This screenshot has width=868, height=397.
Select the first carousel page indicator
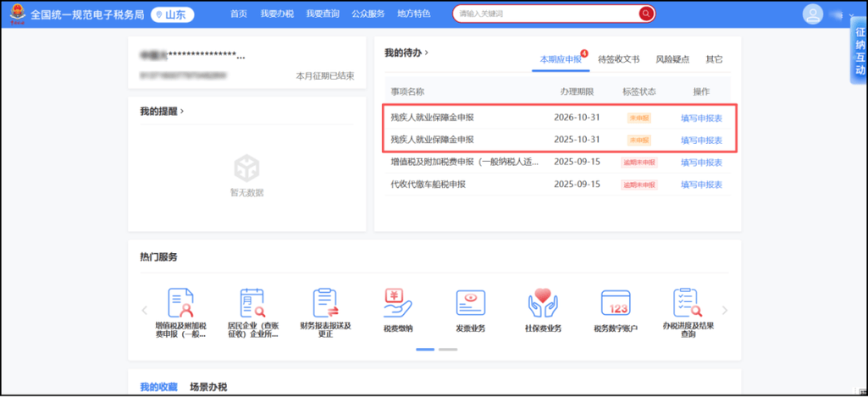coord(425,350)
